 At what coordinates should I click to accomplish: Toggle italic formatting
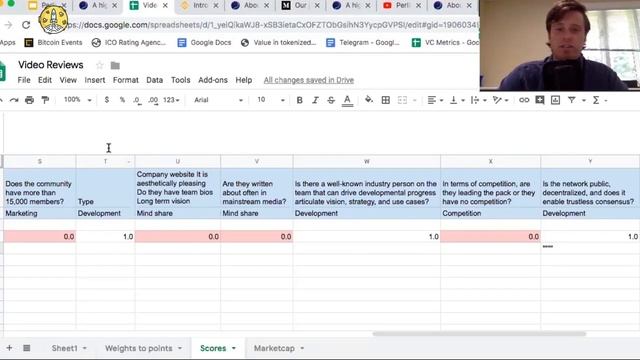coord(315,100)
